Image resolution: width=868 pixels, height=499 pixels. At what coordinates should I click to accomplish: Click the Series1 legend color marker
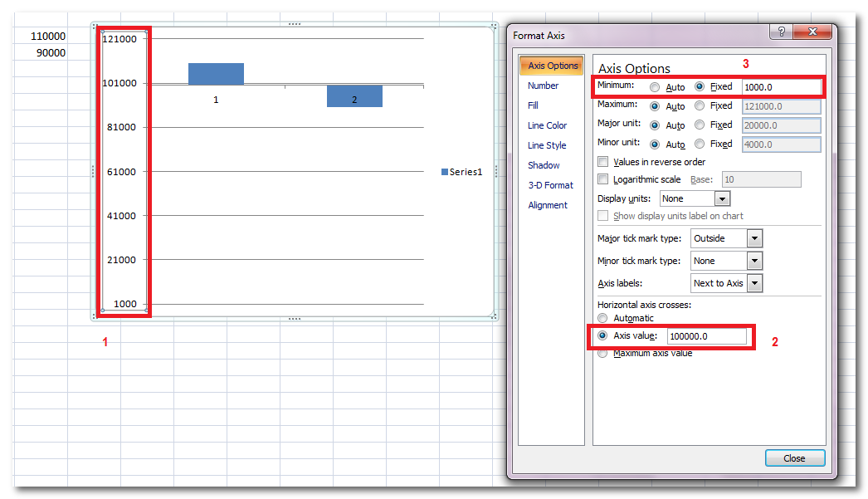[445, 172]
